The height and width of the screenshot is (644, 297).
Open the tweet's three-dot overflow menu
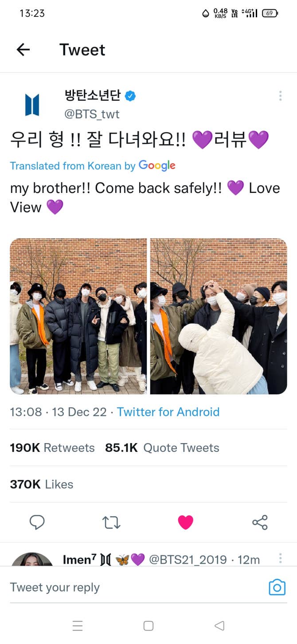280,96
